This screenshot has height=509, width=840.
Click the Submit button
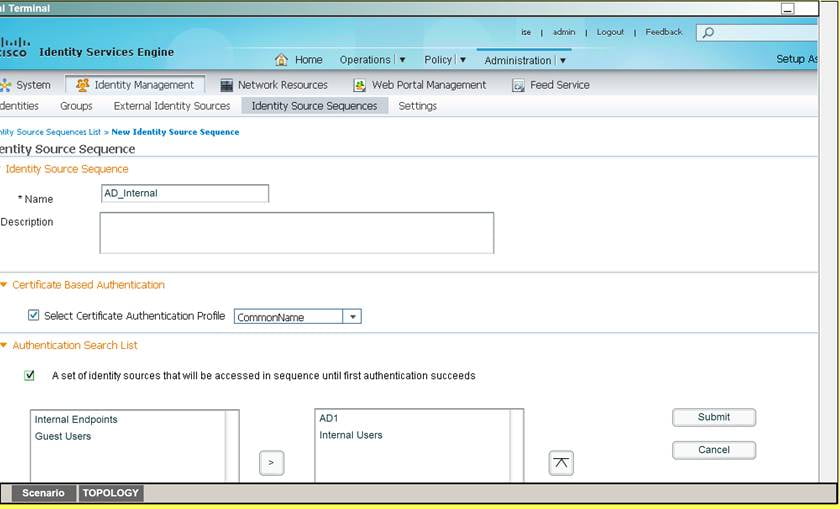point(713,417)
